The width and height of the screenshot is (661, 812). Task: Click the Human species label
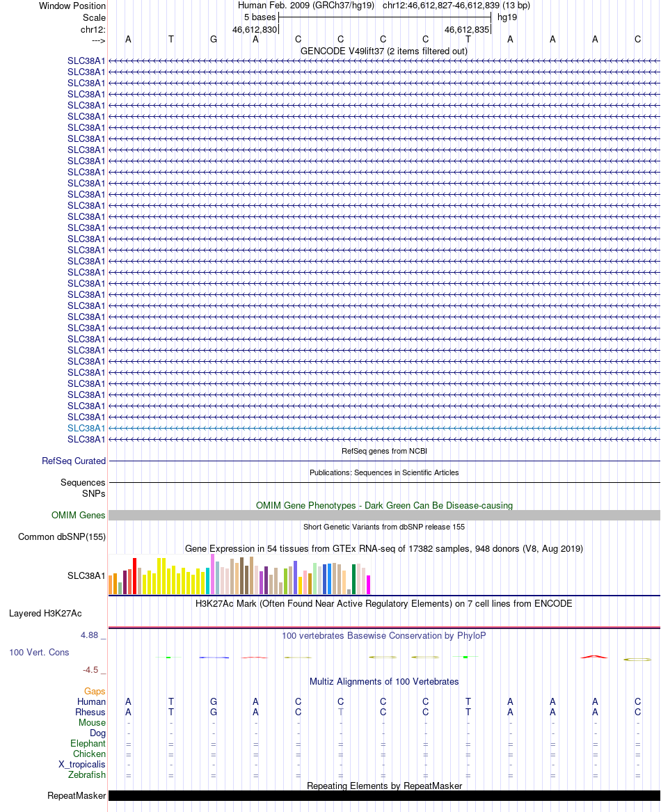coord(91,701)
